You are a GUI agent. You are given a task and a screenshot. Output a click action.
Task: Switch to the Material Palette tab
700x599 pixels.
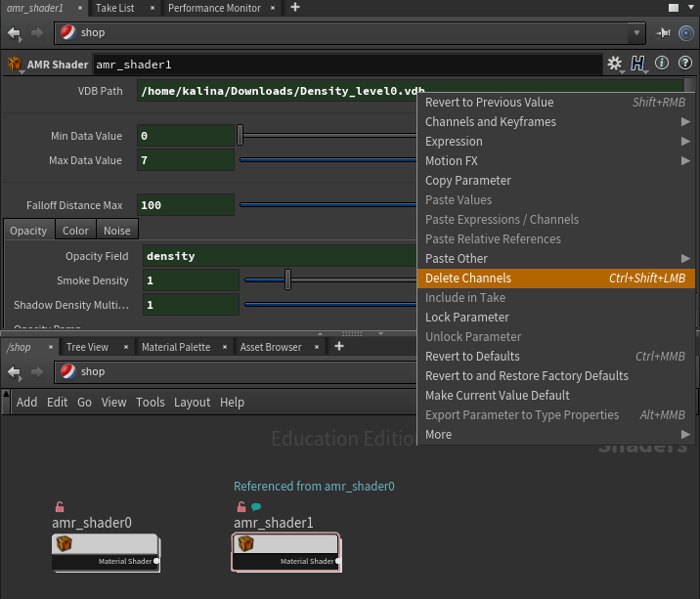click(x=175, y=347)
